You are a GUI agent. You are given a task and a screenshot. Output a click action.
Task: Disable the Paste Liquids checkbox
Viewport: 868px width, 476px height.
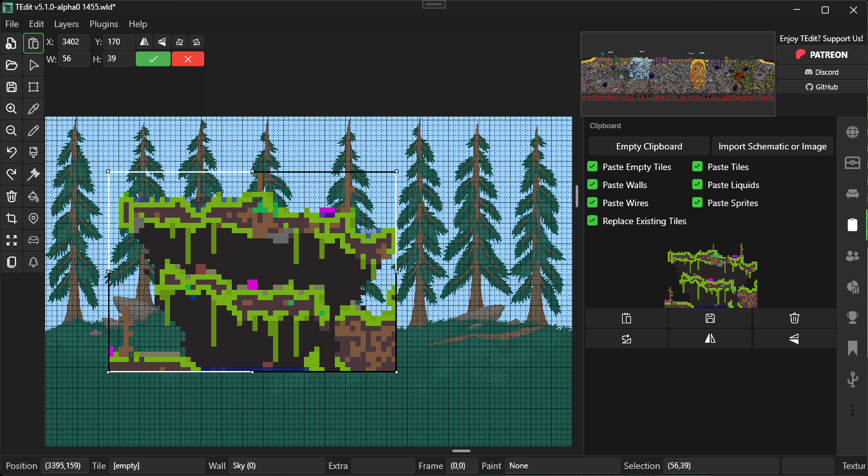pyautogui.click(x=697, y=185)
